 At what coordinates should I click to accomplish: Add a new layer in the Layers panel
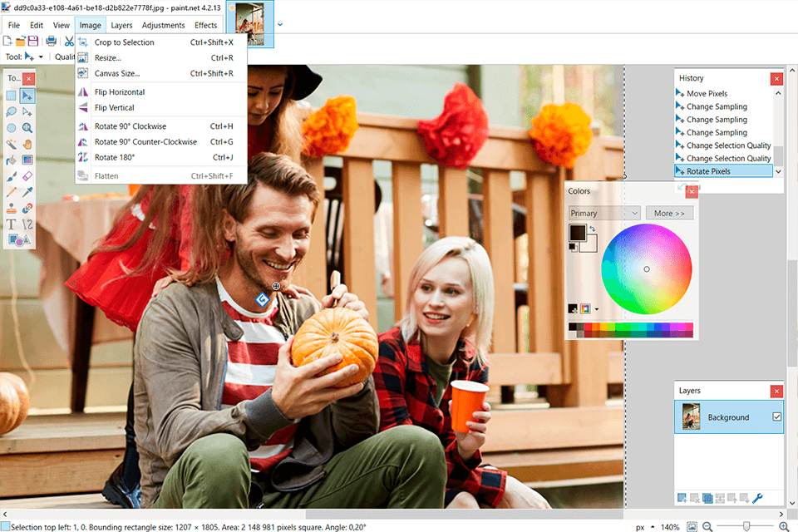pos(683,498)
